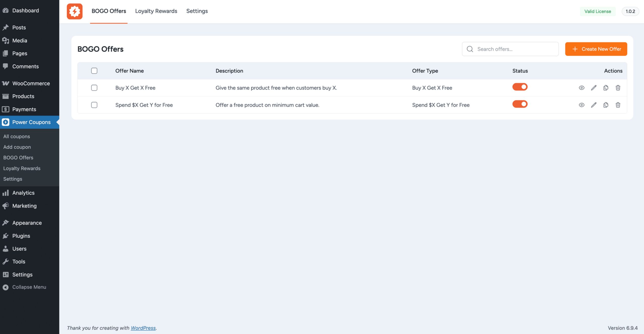The width and height of the screenshot is (644, 334).
Task: Edit the Spend $X Get Y offer
Action: (x=593, y=105)
